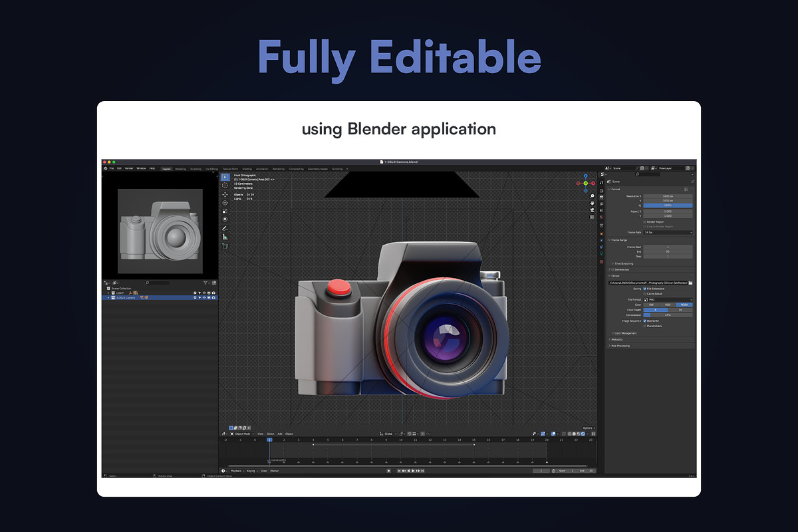The width and height of the screenshot is (798, 532).
Task: Open the File Format PNG dropdown
Action: [668, 300]
